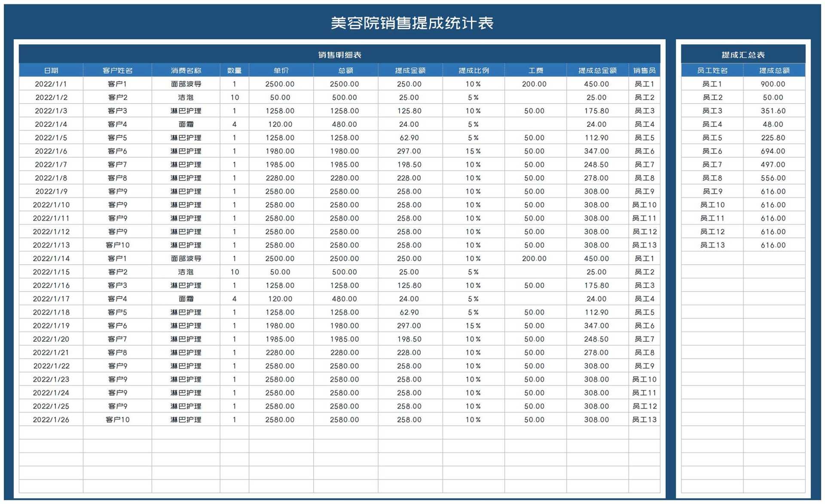Click the 单价 column header

coord(281,70)
